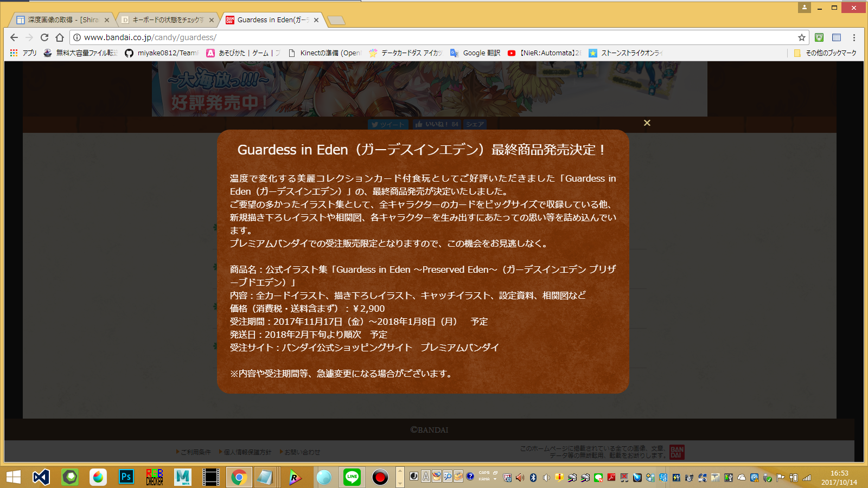The width and height of the screenshot is (868, 488).
Task: Bookmark this page with the star icon
Action: 801,37
